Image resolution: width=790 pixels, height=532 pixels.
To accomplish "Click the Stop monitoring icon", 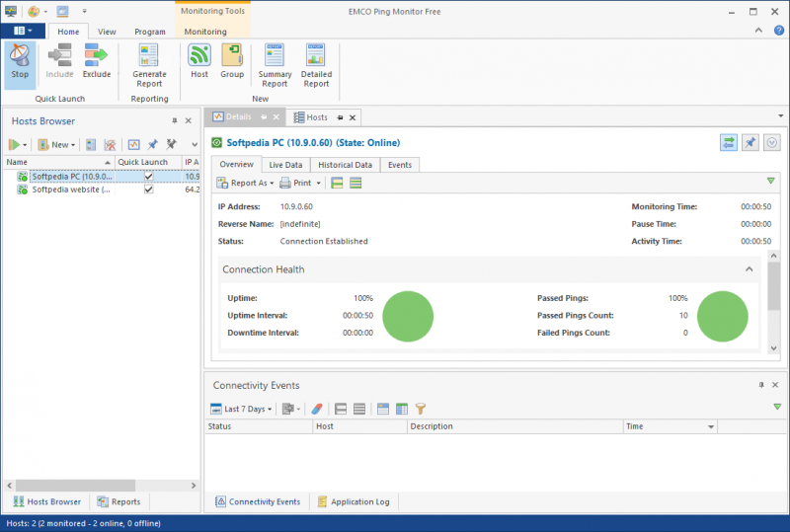I will (20, 61).
